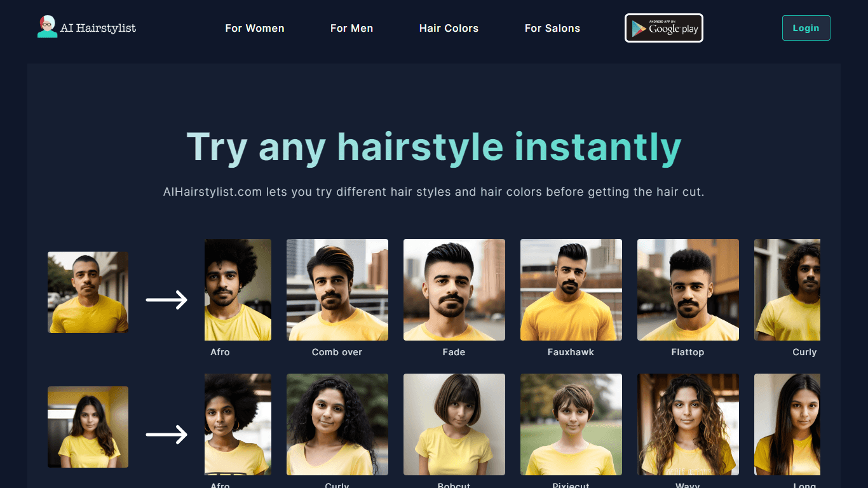868x488 pixels.
Task: Choose the men's Afro hairstyle image
Action: 238,290
